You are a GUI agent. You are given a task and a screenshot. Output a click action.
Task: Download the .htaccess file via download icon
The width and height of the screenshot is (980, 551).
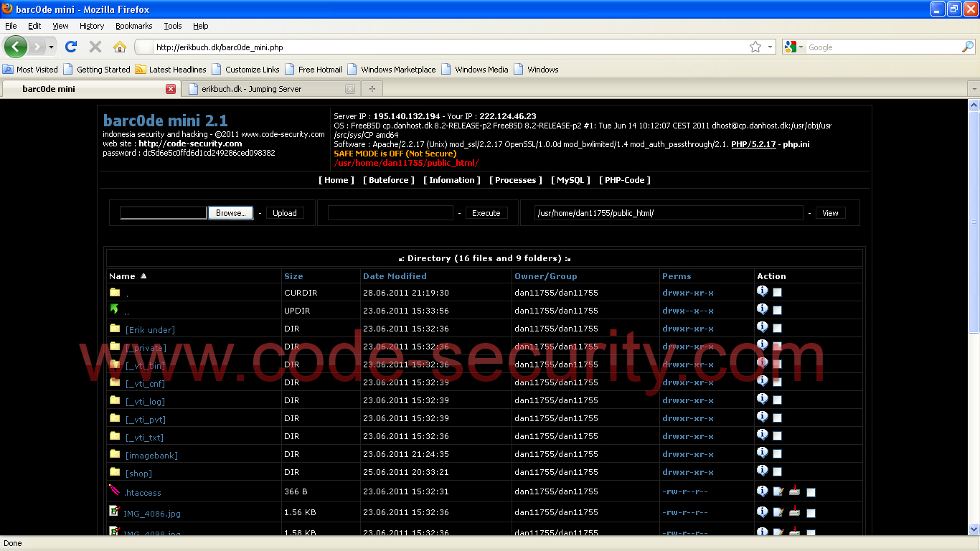pos(794,491)
